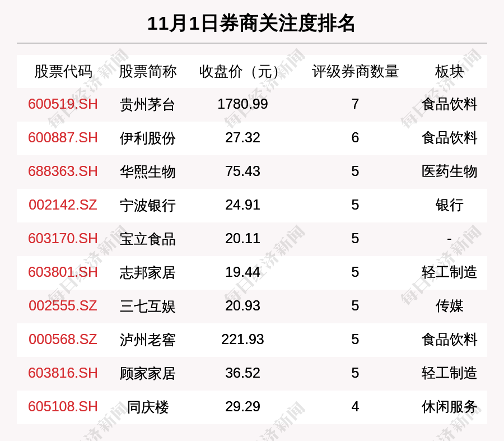This screenshot has height=441, width=504.
Task: Click the 板块 column header
Action: (449, 71)
